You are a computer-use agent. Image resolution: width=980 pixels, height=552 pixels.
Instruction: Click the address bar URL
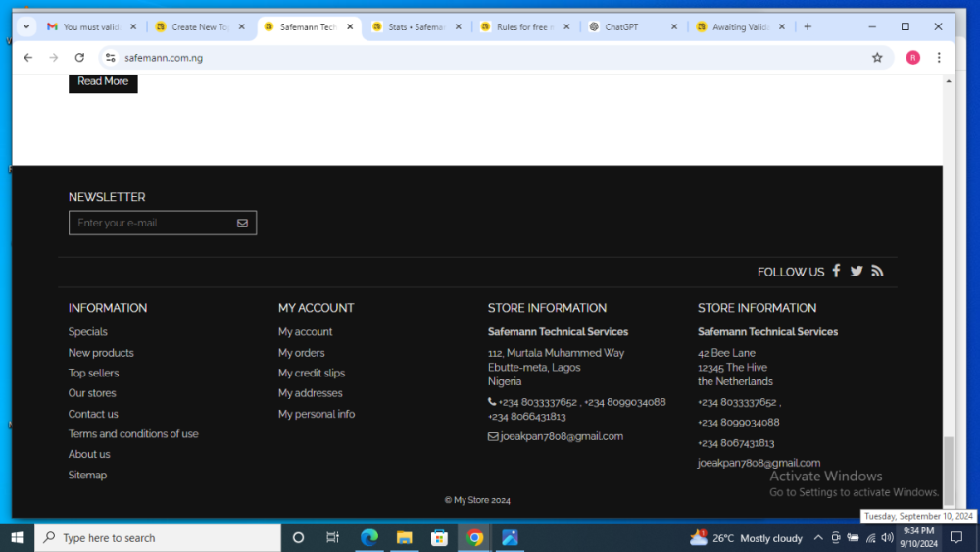click(x=164, y=58)
